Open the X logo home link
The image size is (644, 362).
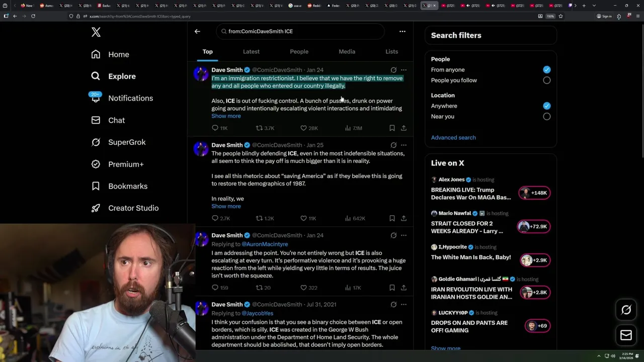point(96,32)
